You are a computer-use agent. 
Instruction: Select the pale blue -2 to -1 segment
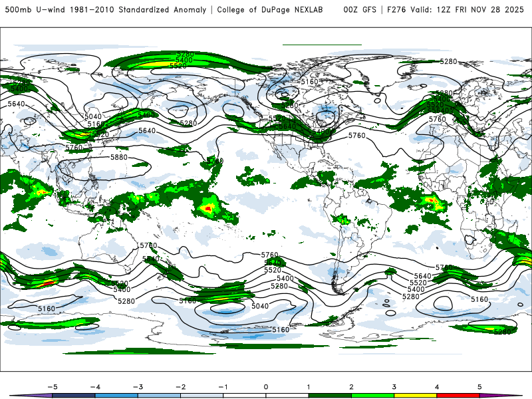[x=202, y=396]
